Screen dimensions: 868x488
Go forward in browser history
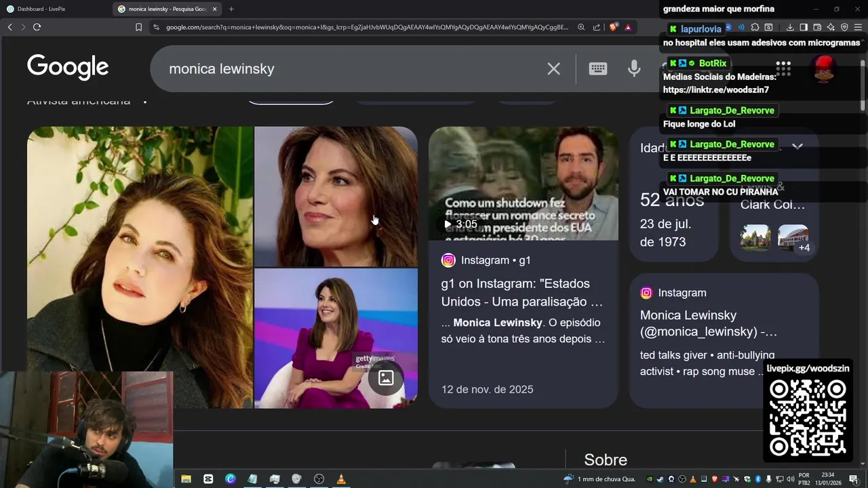coord(22,27)
